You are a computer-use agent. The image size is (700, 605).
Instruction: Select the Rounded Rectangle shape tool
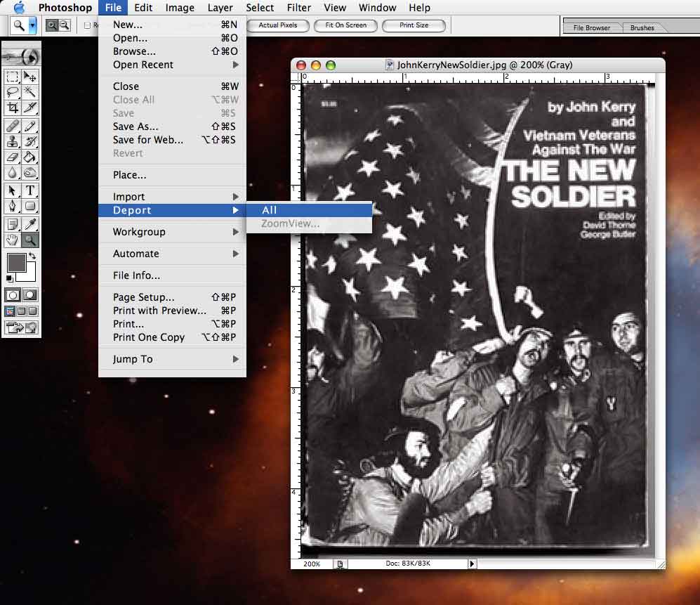click(x=30, y=206)
